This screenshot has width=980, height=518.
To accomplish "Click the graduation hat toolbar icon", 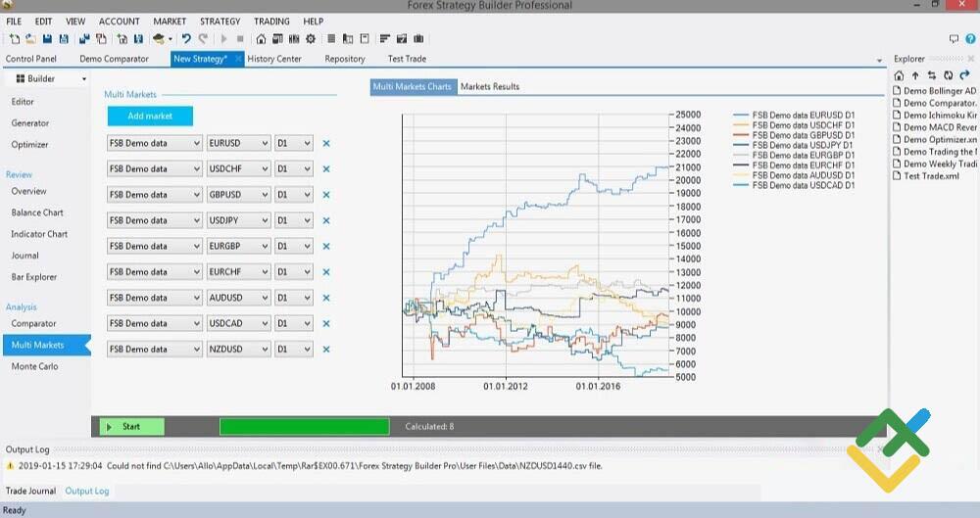I will [159, 39].
